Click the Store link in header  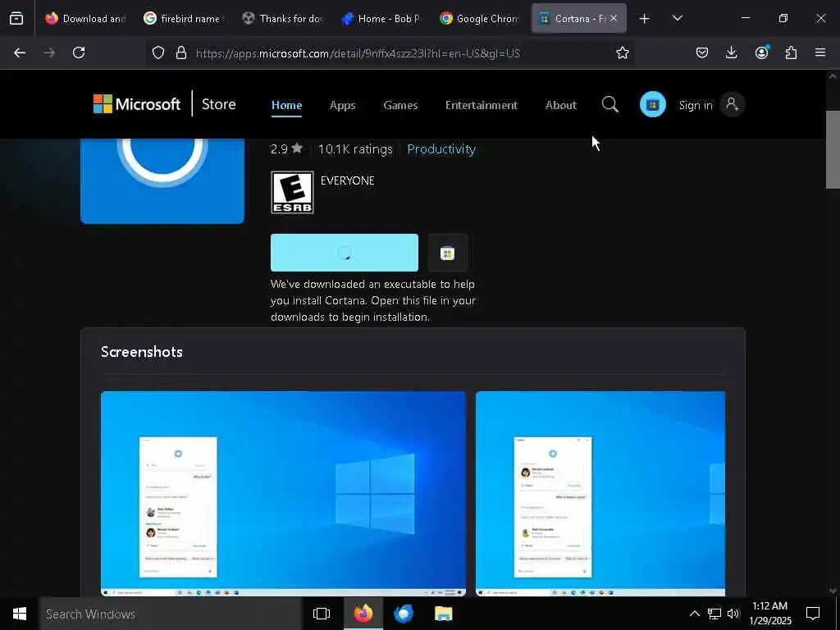point(218,104)
